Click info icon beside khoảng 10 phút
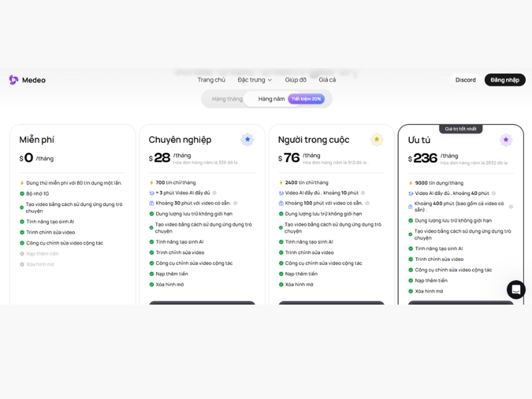Image resolution: width=532 pixels, height=399 pixels. click(362, 193)
